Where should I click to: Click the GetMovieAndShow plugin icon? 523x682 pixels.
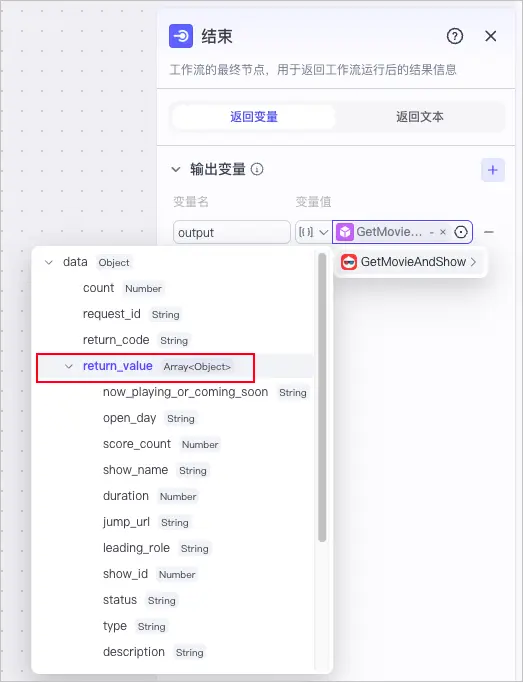(x=349, y=262)
